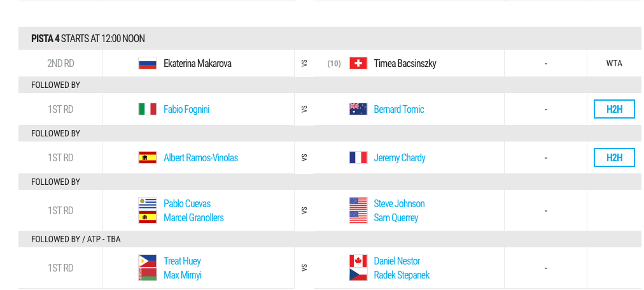Go to Max Mirnyi's player page
Viewport: 644px width, 290px height.
point(183,275)
